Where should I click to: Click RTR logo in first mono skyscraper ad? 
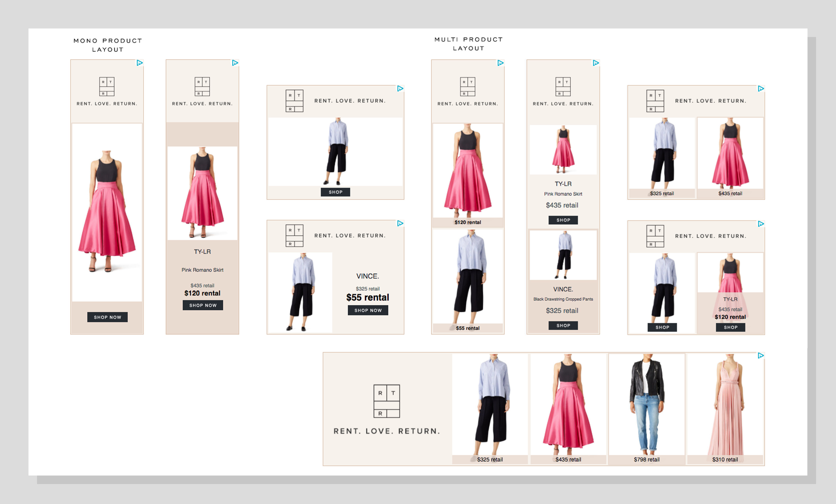(107, 87)
